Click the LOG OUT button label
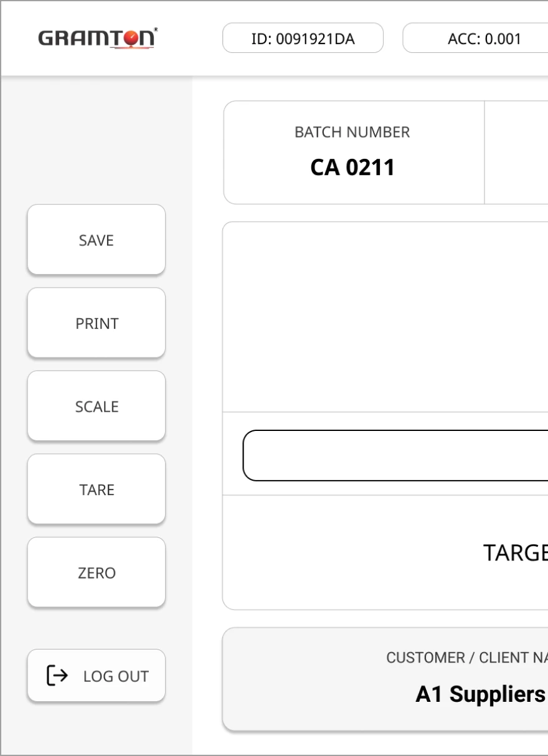 click(116, 676)
